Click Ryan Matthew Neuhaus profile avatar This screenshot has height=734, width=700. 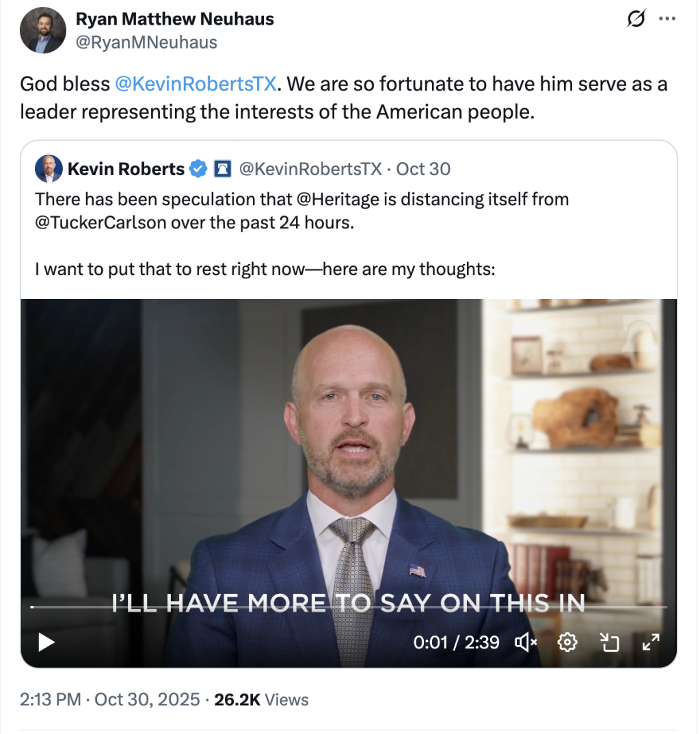(42, 31)
